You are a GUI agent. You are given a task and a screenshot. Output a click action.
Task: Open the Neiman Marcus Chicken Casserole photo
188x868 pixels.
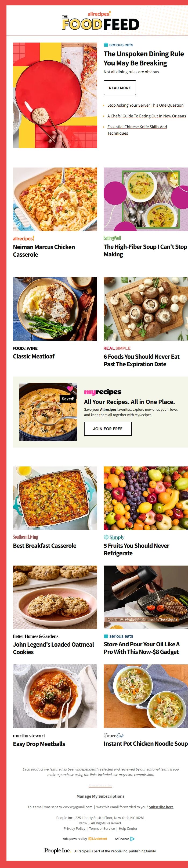[55, 199]
